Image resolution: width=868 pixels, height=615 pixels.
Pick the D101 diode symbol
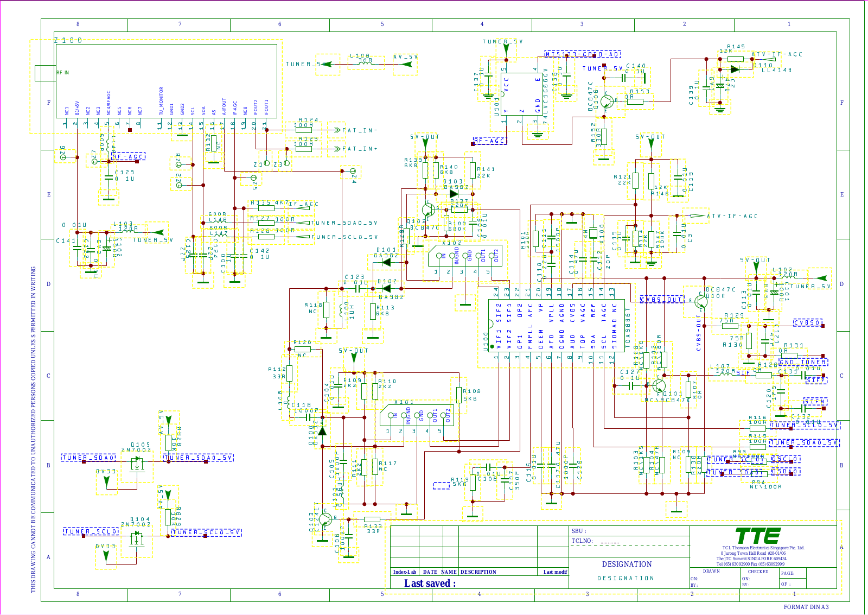tap(386, 262)
